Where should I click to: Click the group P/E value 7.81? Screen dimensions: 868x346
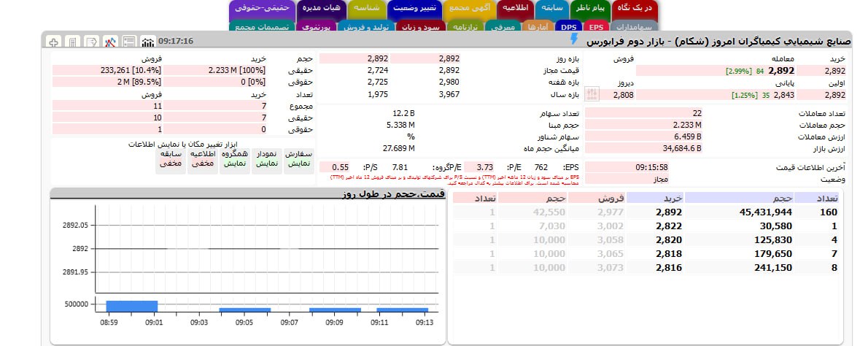click(400, 166)
